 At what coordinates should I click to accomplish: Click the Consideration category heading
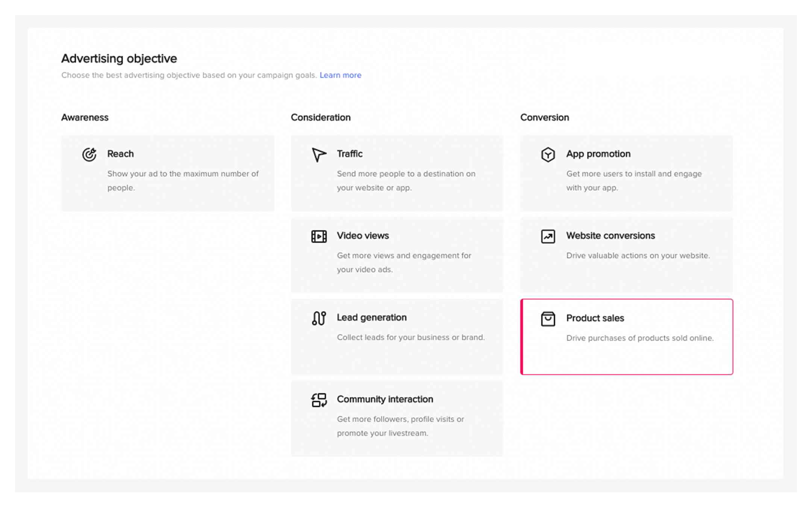pos(321,117)
